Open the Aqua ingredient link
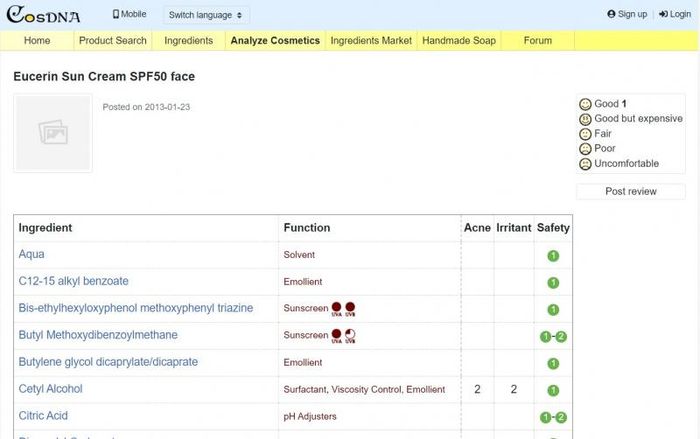Screen dimensions: 700x439 (x=32, y=255)
